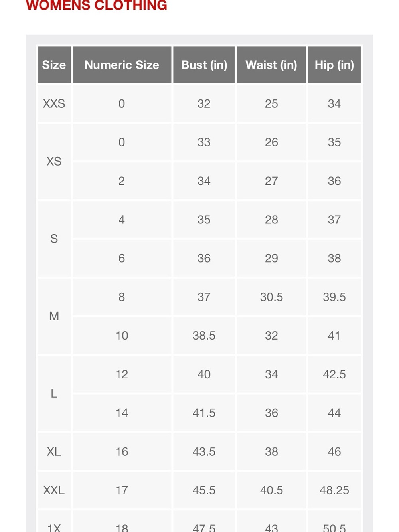Select the 48.25 hip measurement cell
Image resolution: width=399 pixels, height=532 pixels.
334,490
